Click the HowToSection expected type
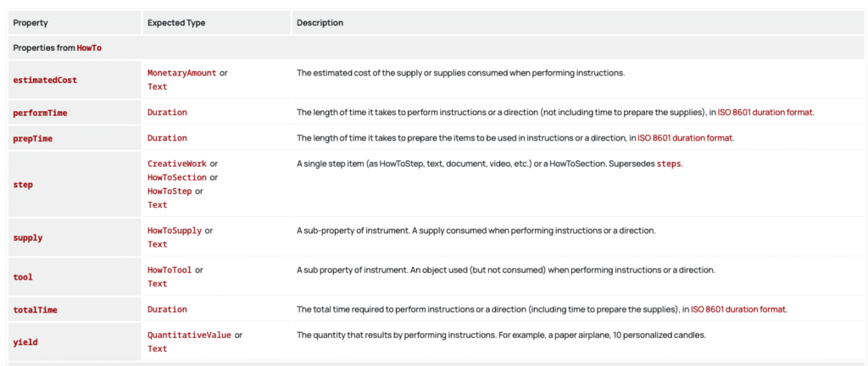This screenshot has width=868, height=366. [176, 177]
